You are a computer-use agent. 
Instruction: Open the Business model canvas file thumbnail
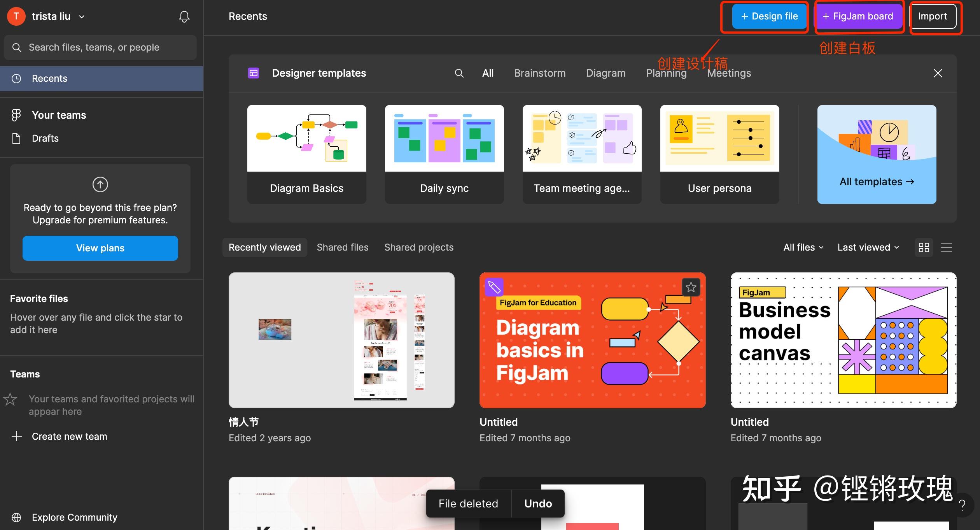pos(842,340)
